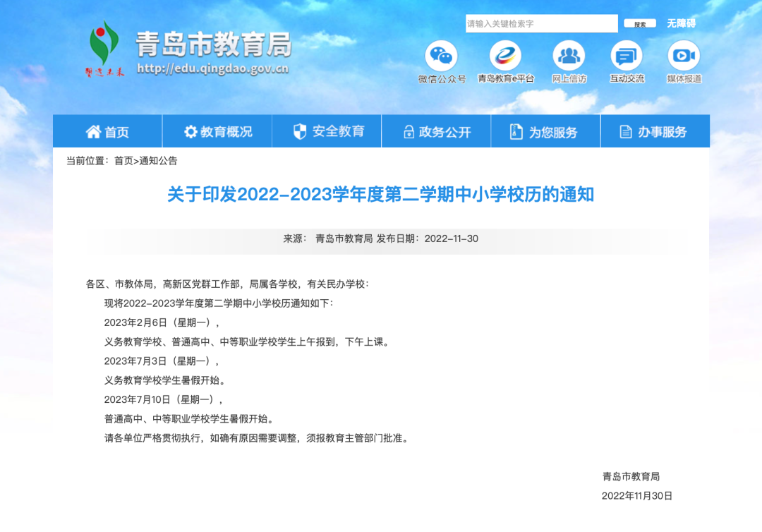Click the 互动交流 label text
The height and width of the screenshot is (532, 762).
627,79
